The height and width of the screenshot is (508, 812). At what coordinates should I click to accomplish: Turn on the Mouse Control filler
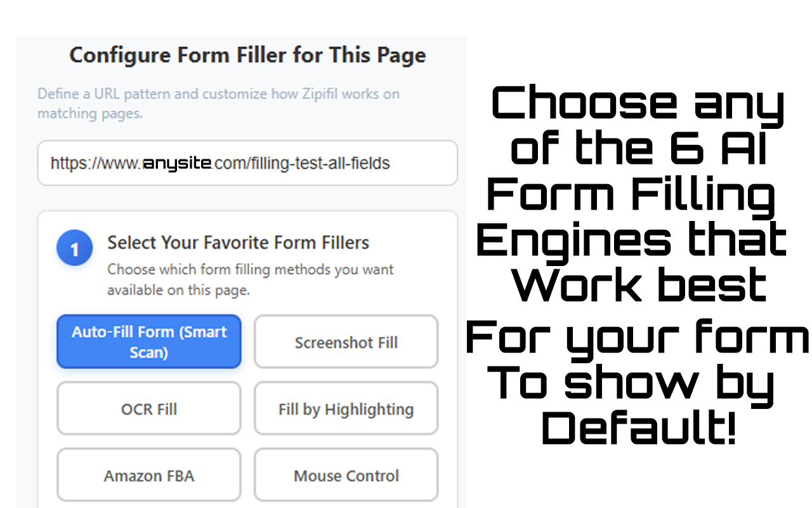pos(346,476)
